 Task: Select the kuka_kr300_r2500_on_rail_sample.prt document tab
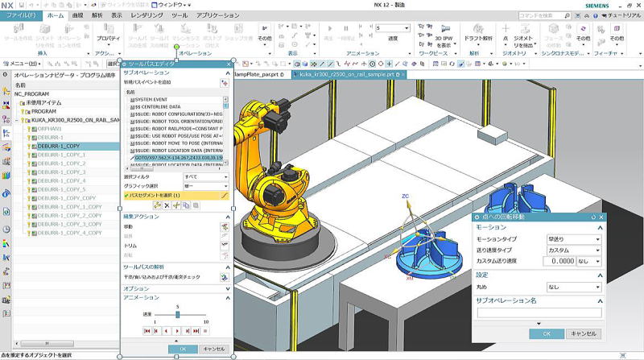[348, 75]
